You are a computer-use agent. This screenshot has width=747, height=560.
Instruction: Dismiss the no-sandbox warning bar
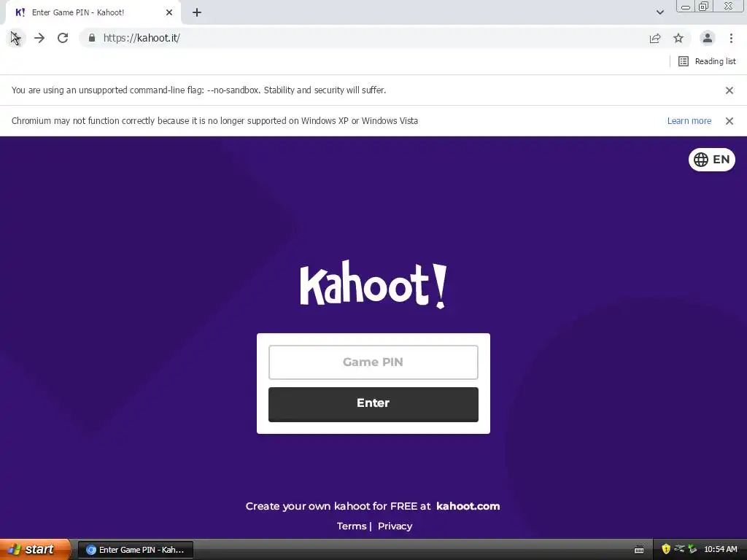point(729,90)
